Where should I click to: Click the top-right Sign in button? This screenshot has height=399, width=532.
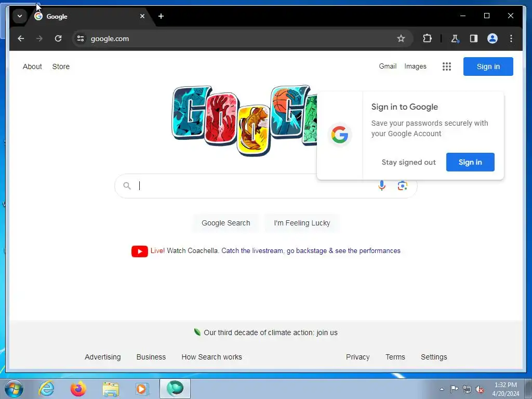tap(488, 66)
